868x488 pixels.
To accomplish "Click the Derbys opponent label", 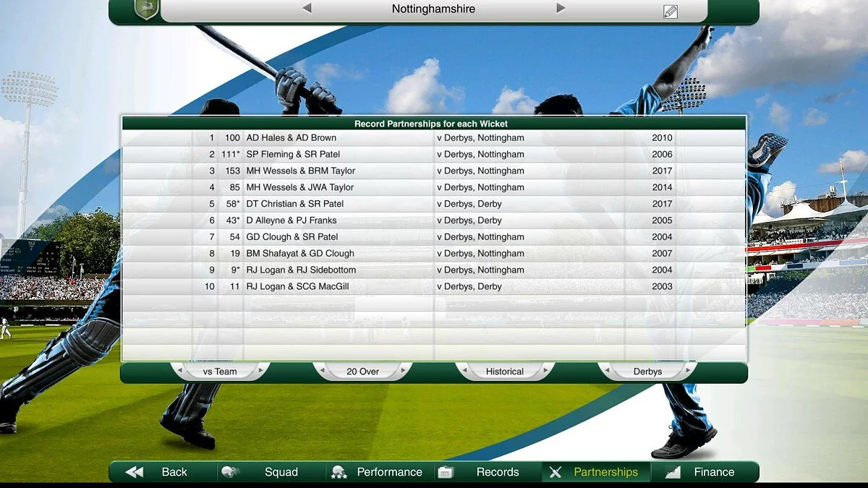I will click(647, 372).
